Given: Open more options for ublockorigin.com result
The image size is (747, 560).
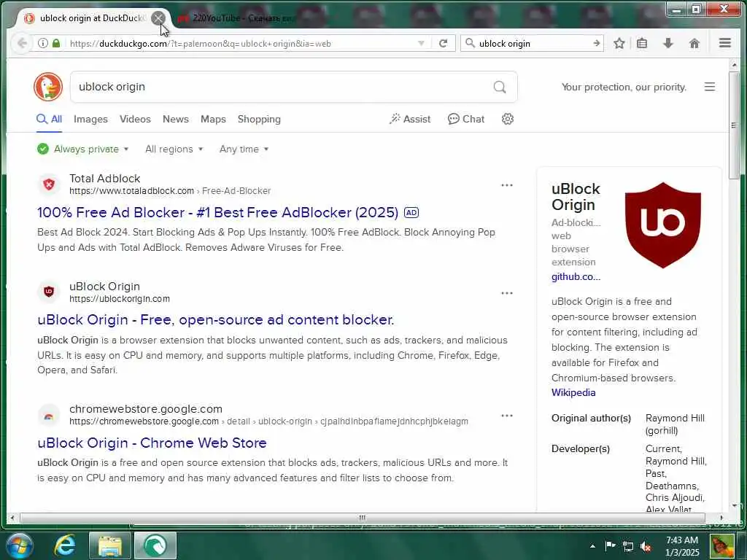Looking at the screenshot, I should [507, 293].
